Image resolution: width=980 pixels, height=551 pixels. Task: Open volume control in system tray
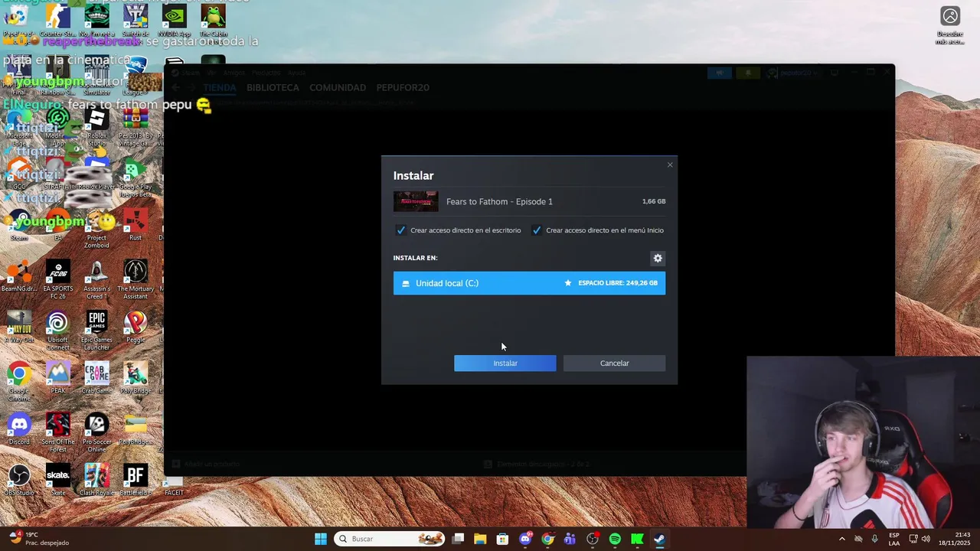(x=925, y=539)
